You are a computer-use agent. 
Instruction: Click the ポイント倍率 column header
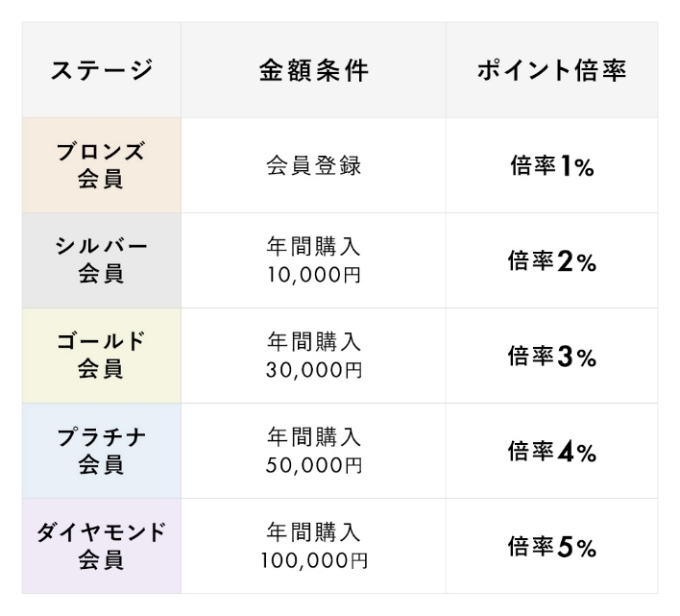click(552, 70)
